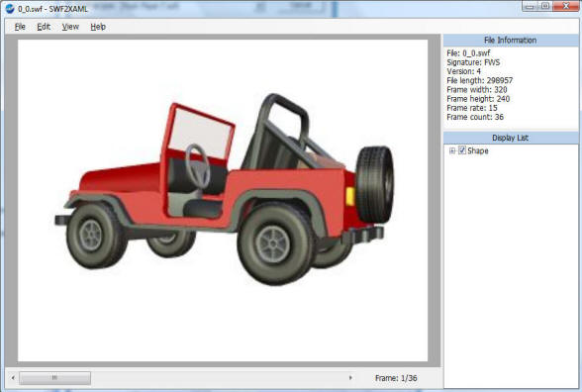This screenshot has height=392, width=582.
Task: Click the Frame: 1/36 counter label
Action: coord(396,378)
